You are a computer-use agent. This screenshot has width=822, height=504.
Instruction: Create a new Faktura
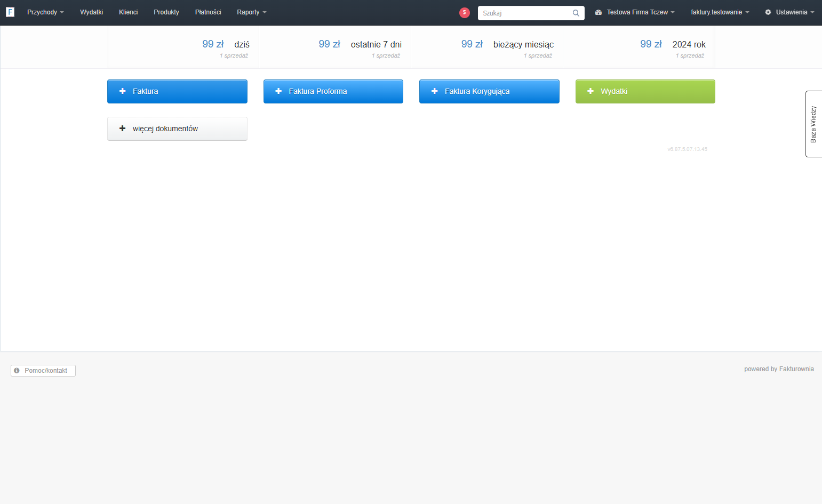click(x=177, y=91)
